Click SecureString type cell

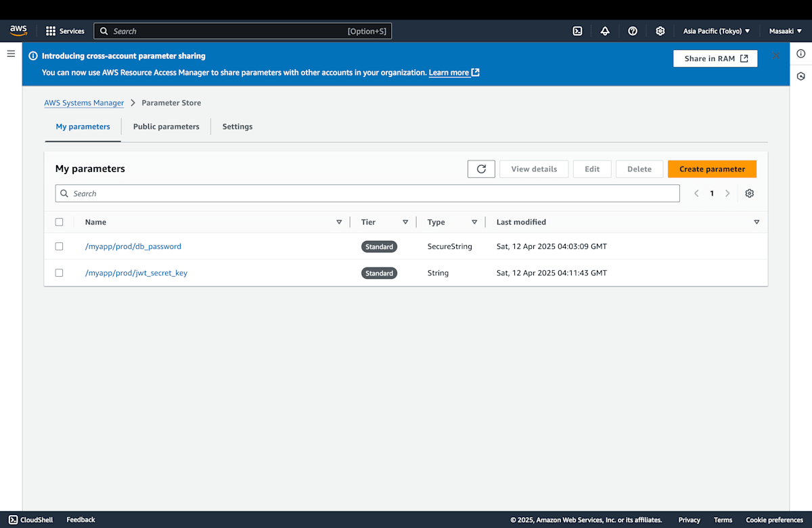(x=450, y=246)
